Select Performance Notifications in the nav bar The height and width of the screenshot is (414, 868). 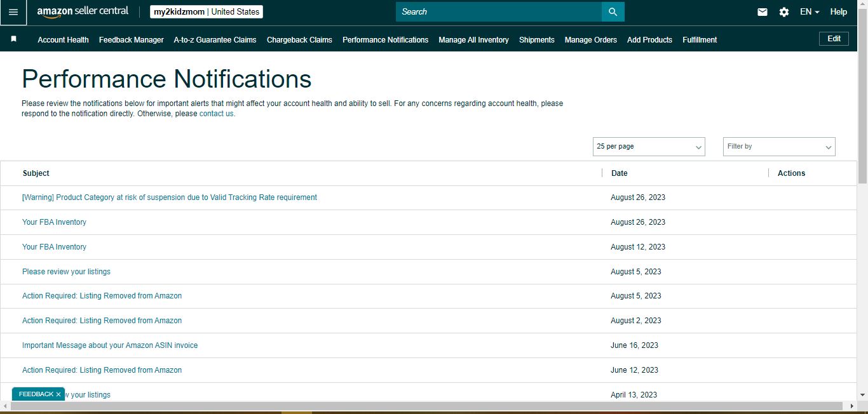[385, 39]
